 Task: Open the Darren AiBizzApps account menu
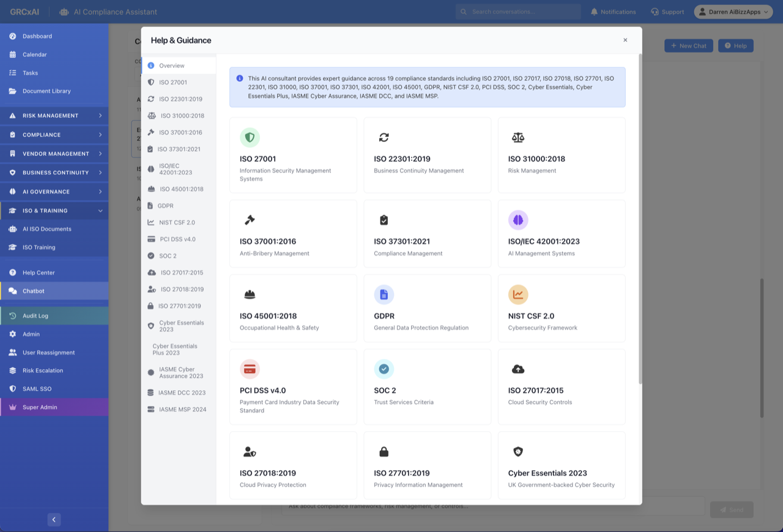(x=733, y=11)
